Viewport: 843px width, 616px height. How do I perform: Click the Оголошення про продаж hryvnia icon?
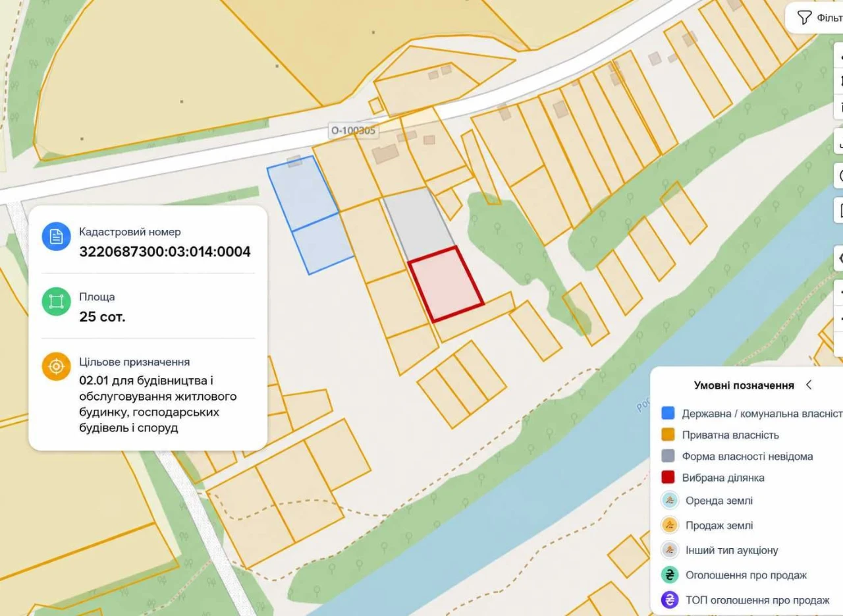coord(670,575)
